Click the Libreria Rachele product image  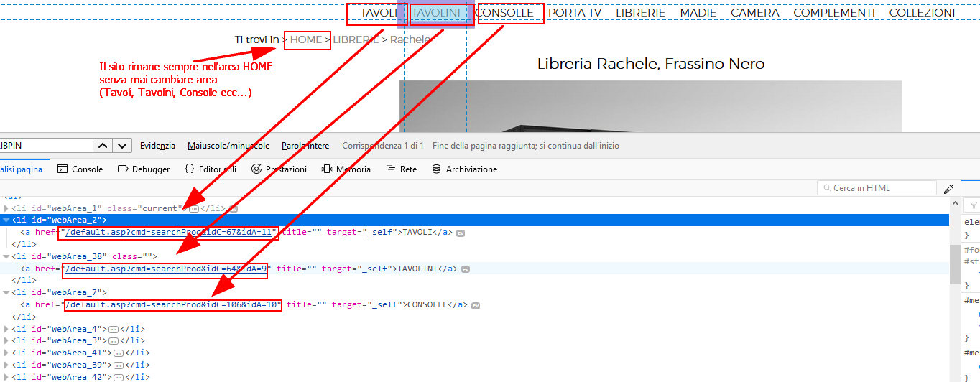(x=650, y=106)
